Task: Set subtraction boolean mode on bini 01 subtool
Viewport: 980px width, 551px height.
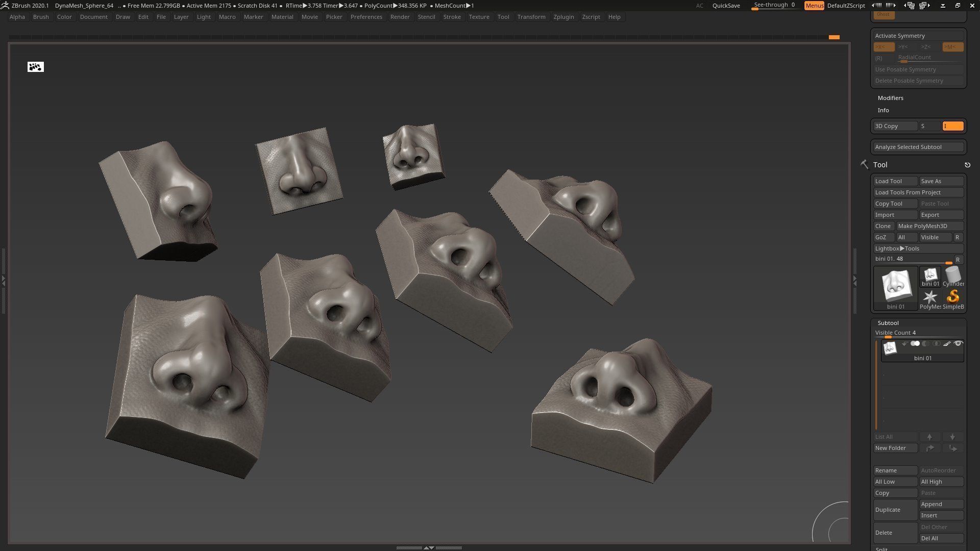Action: tap(926, 344)
